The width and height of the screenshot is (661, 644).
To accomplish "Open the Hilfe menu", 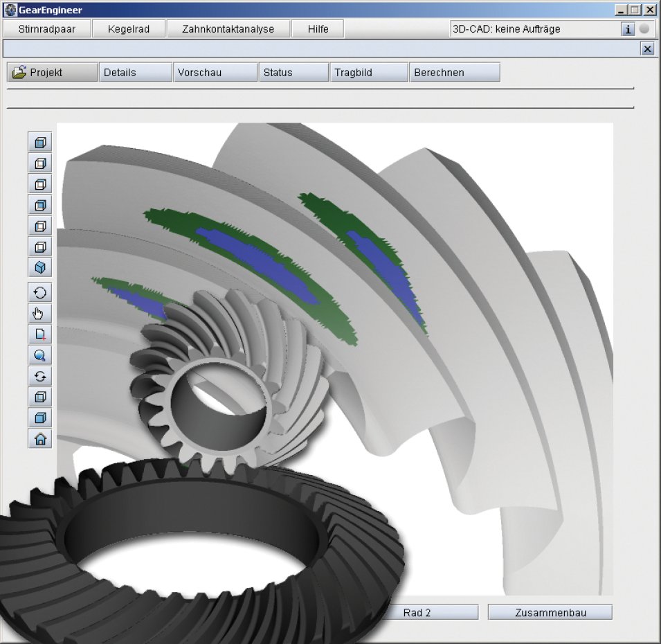I will 318,29.
